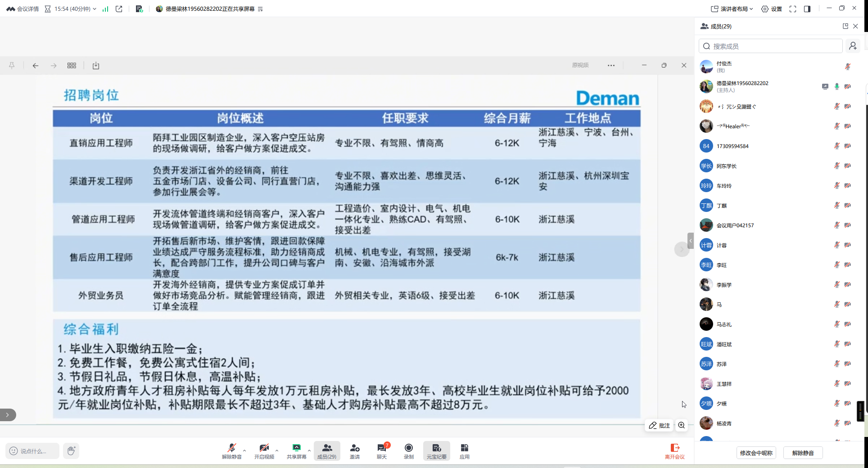Toggle the members (成员(29)) toolbar button
This screenshot has height=468, width=868.
tap(327, 451)
